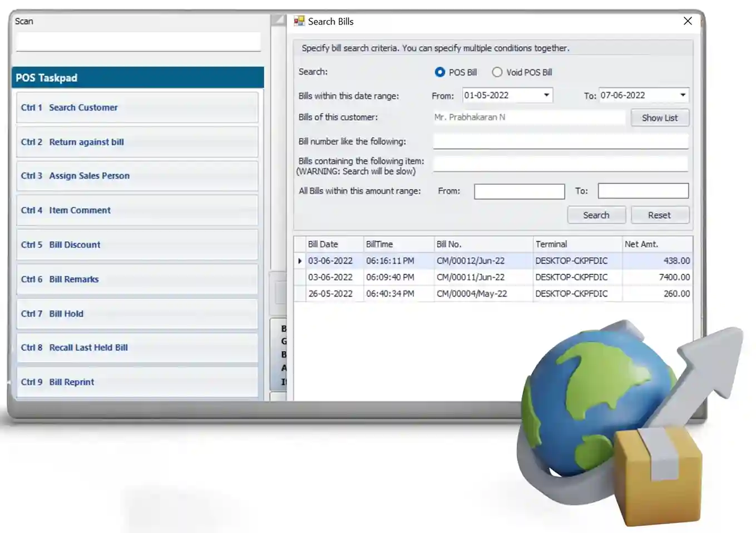Reset the bill search criteria

[x=659, y=215]
